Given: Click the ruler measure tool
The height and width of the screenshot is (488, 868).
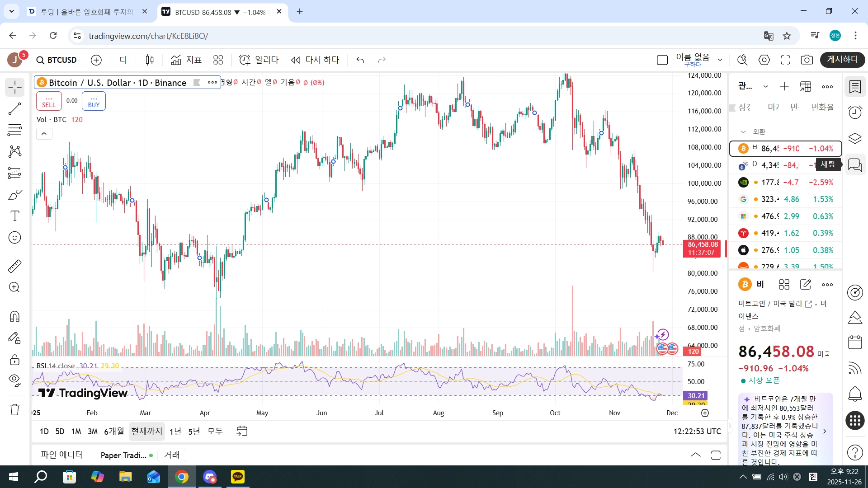Looking at the screenshot, I should coord(14,266).
